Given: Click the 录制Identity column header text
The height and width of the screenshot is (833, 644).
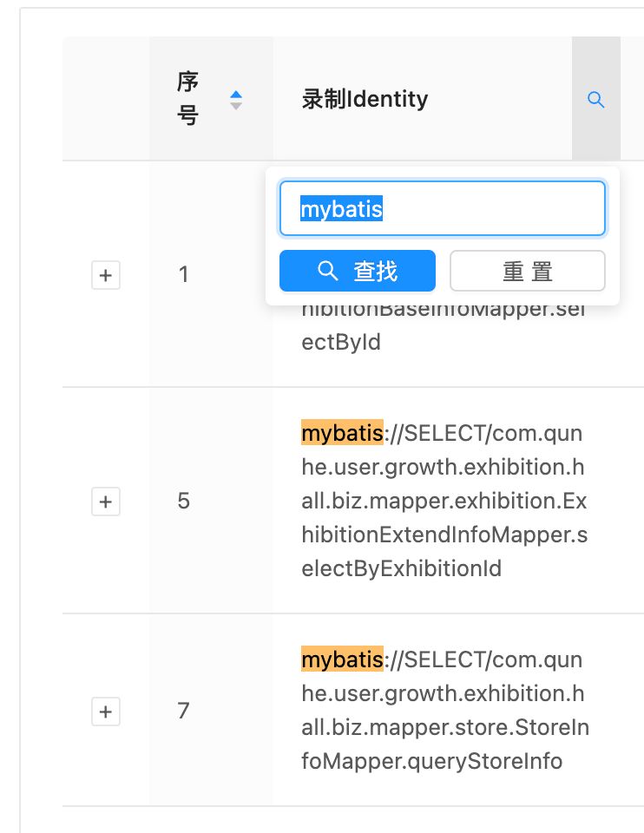Looking at the screenshot, I should click(365, 100).
